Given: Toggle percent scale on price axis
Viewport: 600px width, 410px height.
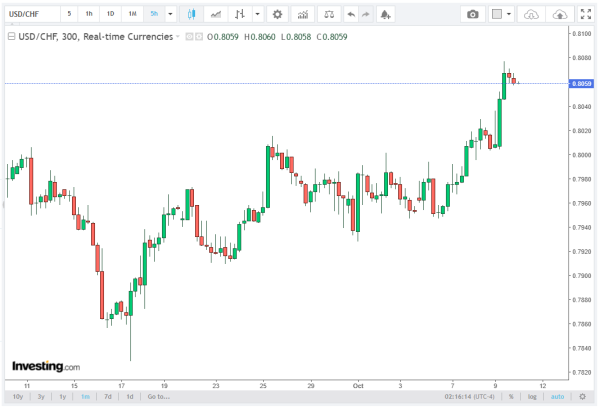Looking at the screenshot, I should tap(510, 397).
